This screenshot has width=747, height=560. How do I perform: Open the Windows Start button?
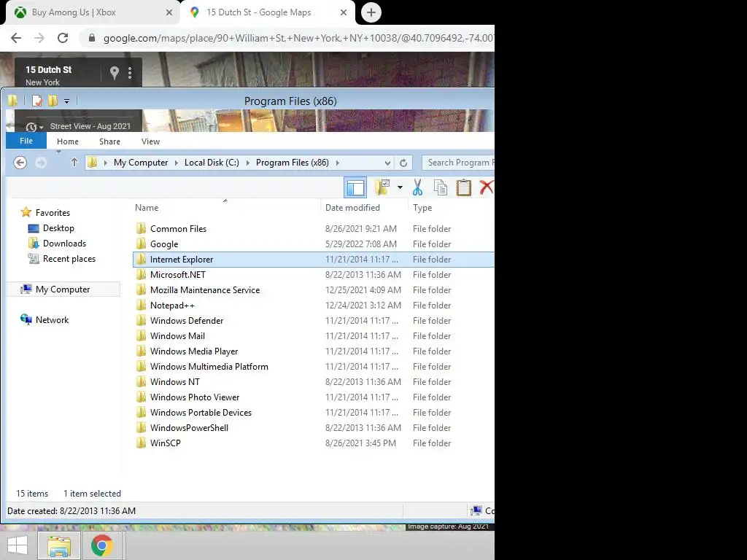coord(18,545)
